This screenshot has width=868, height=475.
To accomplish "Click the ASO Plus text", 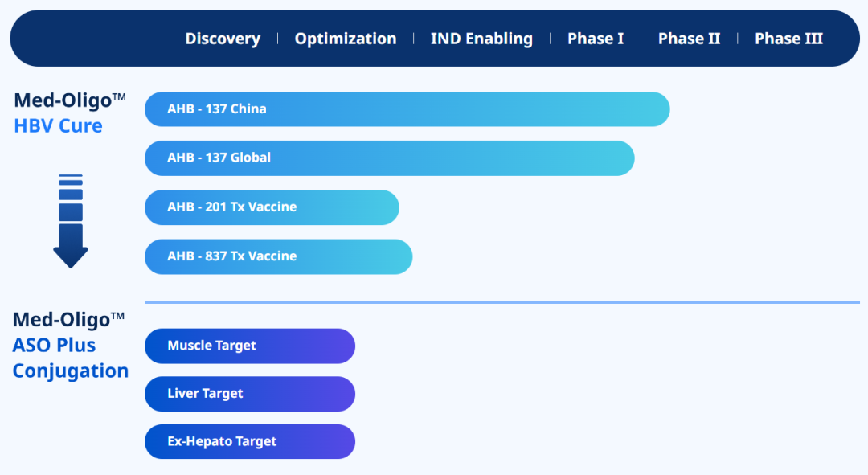I will 54,346.
